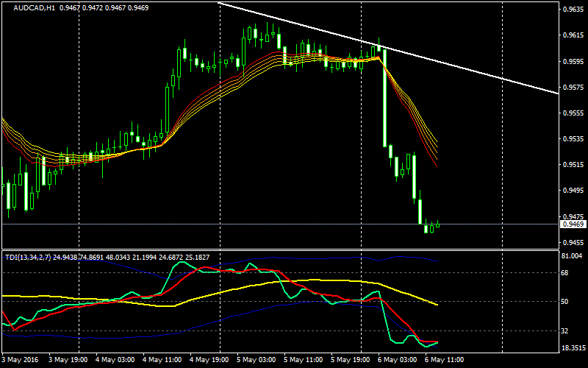Click the indicator level 32 label
Screen dimensions: 588x368
point(566,330)
